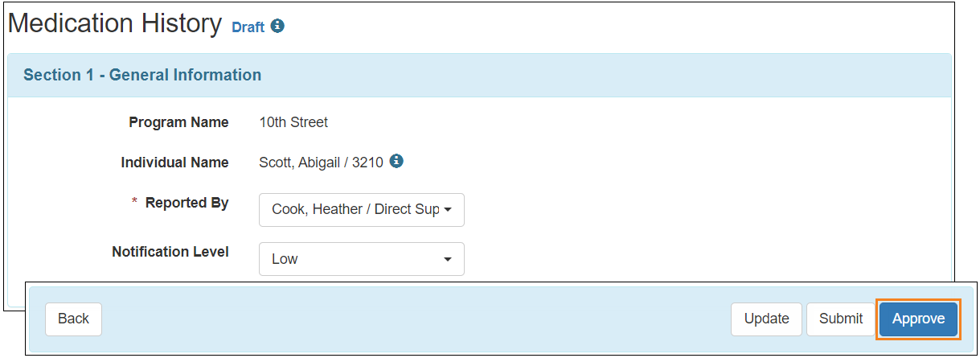Click the Individual Name label

(174, 163)
